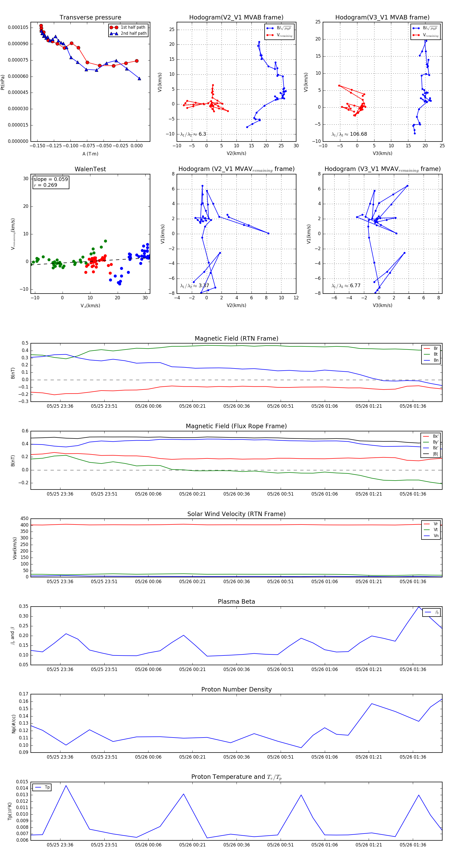Click the λ1/λ3 ≈ 106.68 annotation

[x=349, y=134]
